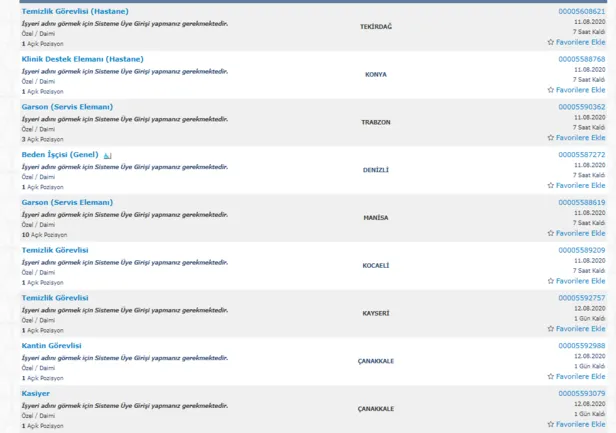Open the Beden İşçisi (Genel) job link
616x433 pixels.
click(x=59, y=155)
